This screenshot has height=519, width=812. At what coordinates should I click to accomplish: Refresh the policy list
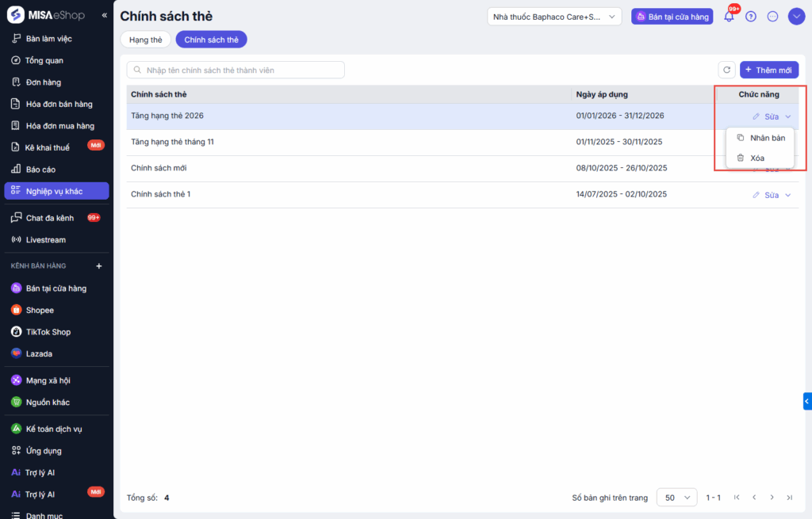[726, 70]
